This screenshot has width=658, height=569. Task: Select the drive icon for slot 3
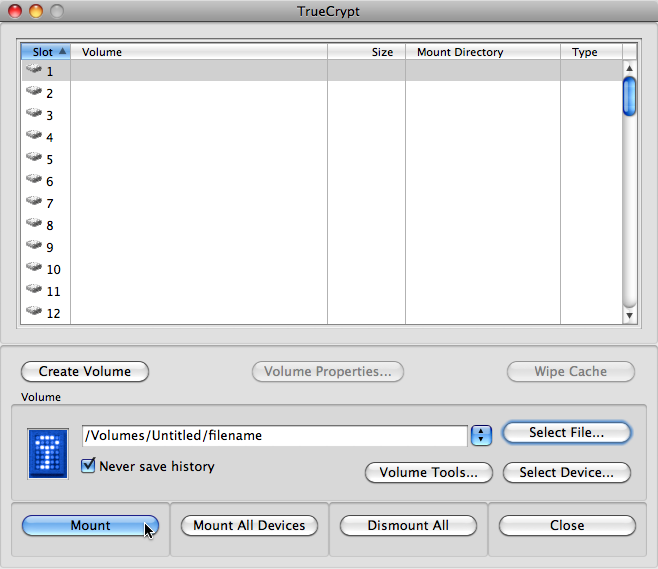[x=34, y=112]
